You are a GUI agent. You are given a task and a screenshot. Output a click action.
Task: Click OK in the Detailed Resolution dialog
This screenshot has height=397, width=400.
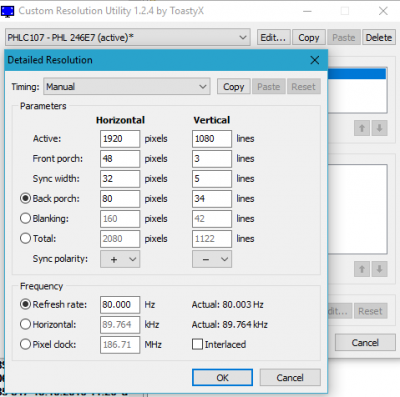pyautogui.click(x=222, y=377)
